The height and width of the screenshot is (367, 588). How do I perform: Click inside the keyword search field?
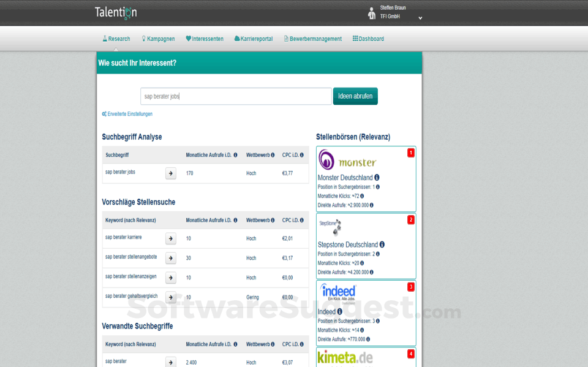(x=236, y=96)
